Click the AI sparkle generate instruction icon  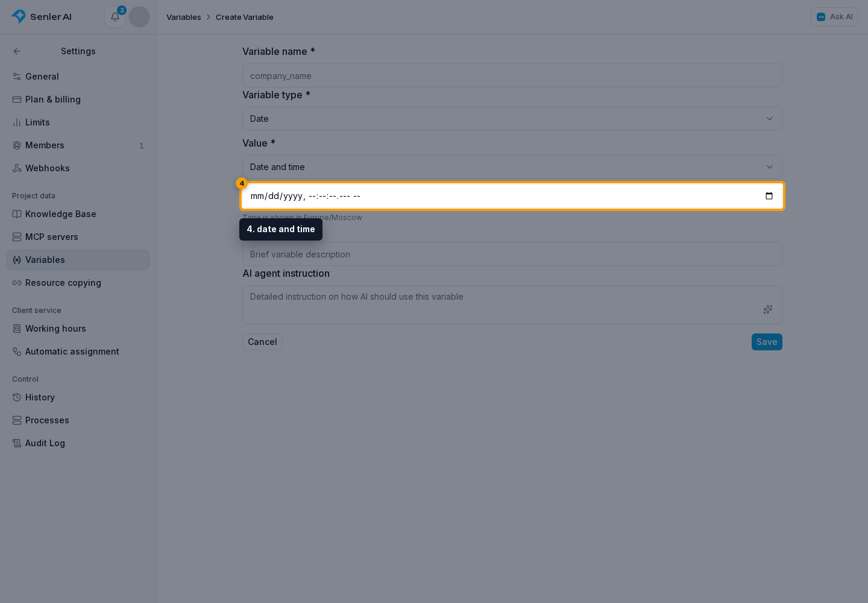(768, 309)
